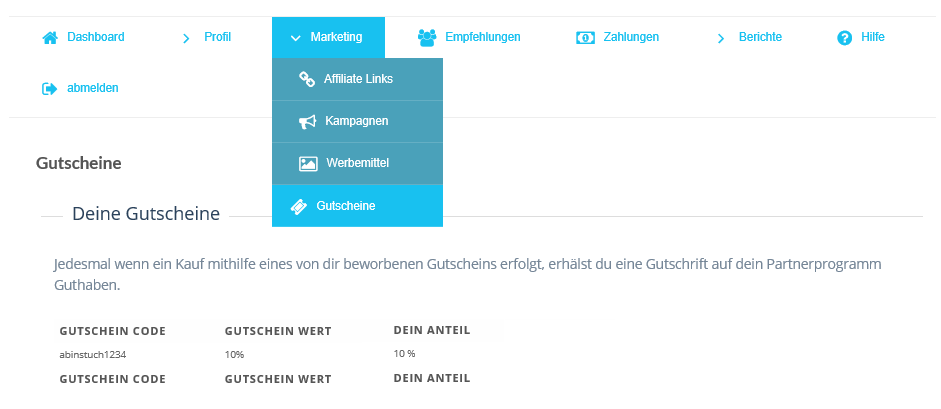Image resolution: width=941 pixels, height=409 pixels.
Task: Select the abinstuch1234 coupon code text
Action: [x=92, y=354]
